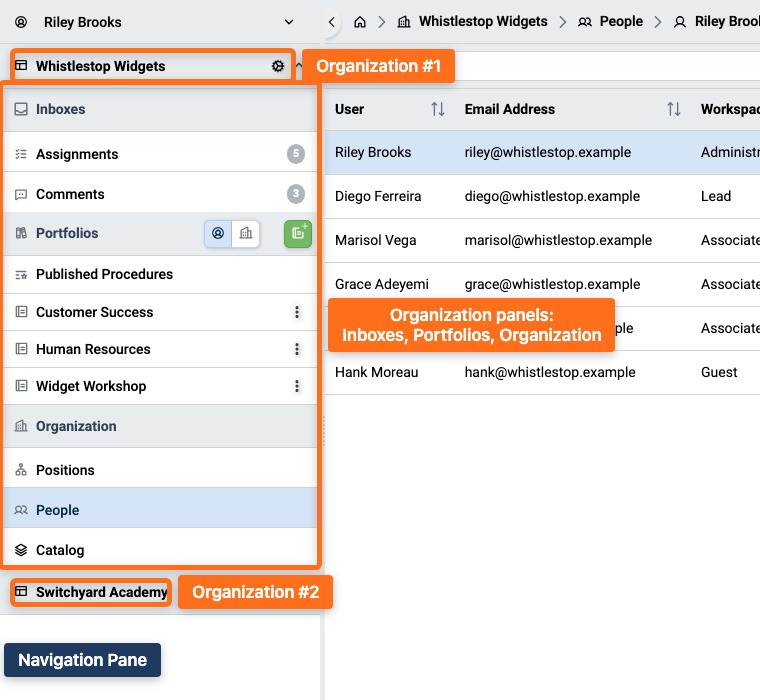Sort table by User column
Image resolution: width=760 pixels, height=700 pixels.
pos(438,109)
